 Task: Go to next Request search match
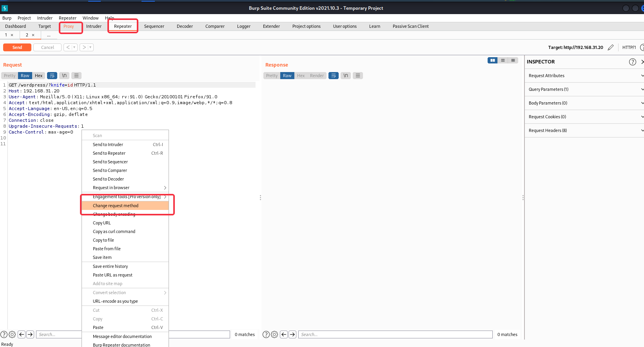tap(30, 334)
